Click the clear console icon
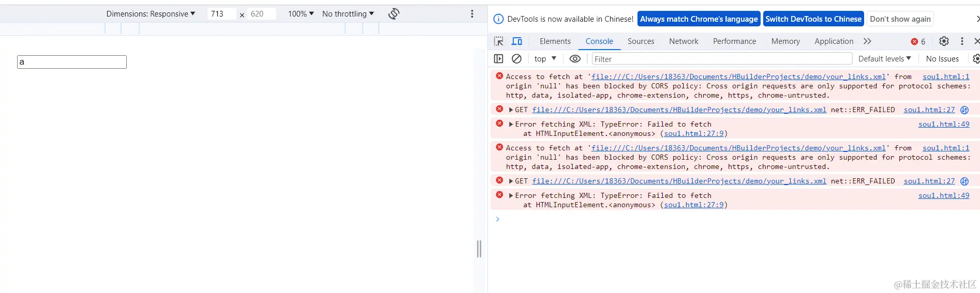Image resolution: width=980 pixels, height=293 pixels. coord(516,59)
